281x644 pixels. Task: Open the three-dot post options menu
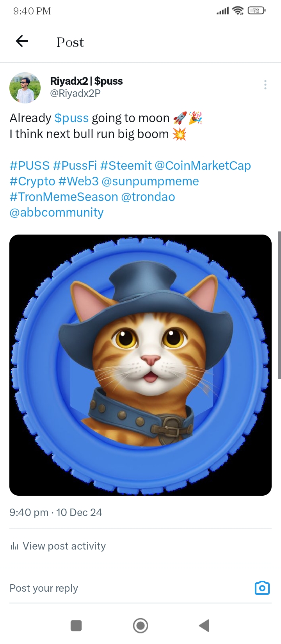(265, 85)
